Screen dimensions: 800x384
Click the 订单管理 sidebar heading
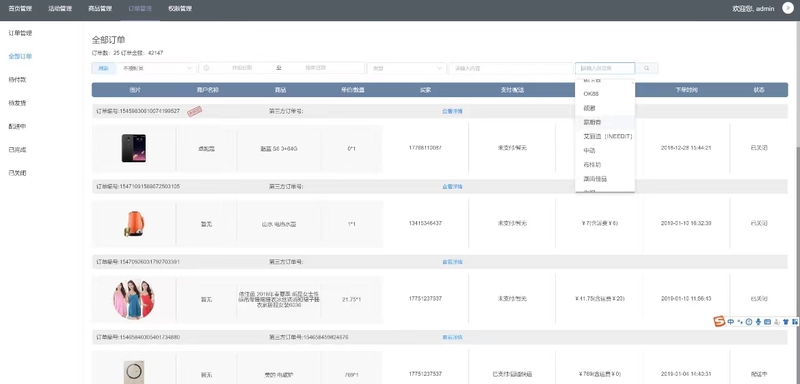pyautogui.click(x=20, y=33)
